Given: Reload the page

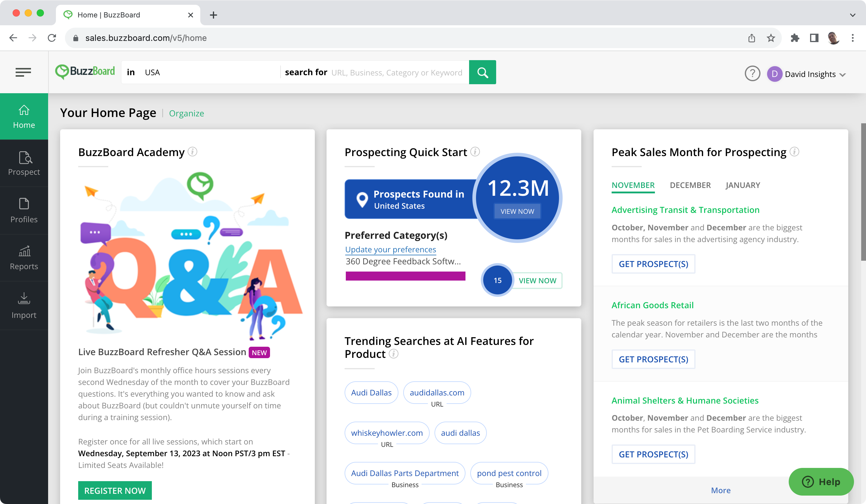Looking at the screenshot, I should (52, 38).
